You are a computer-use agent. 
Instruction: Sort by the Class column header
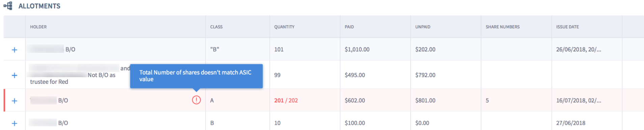point(216,27)
